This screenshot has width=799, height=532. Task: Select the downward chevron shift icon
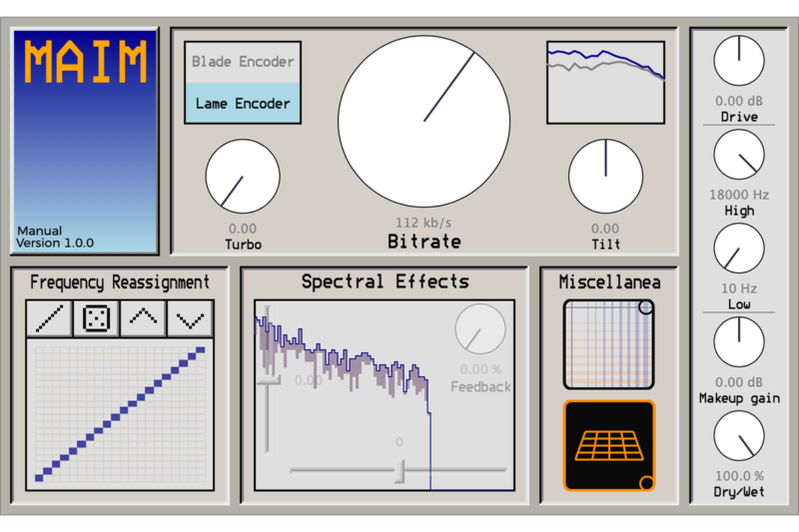189,319
